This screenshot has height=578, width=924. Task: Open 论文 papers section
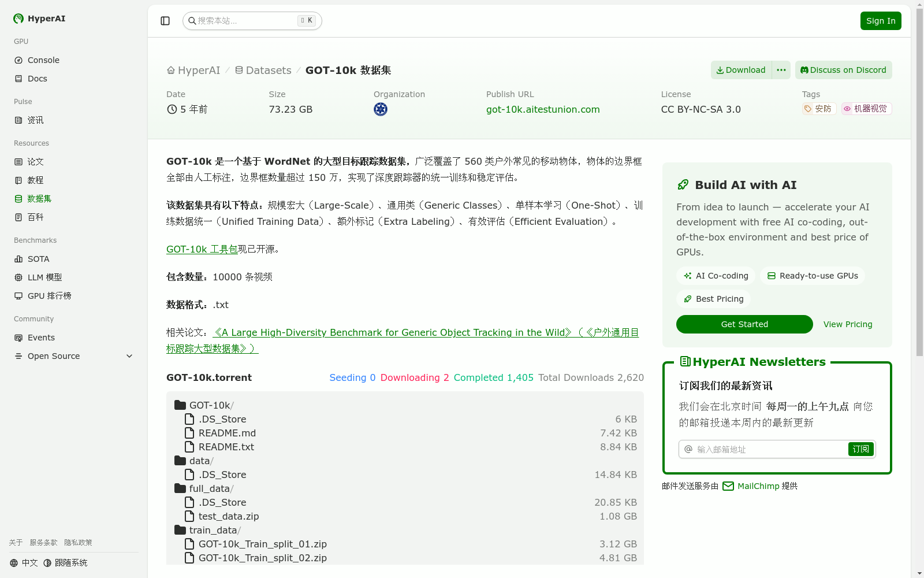74,162
